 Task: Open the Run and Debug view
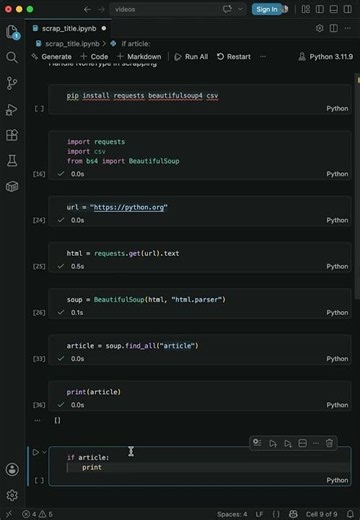point(12,110)
